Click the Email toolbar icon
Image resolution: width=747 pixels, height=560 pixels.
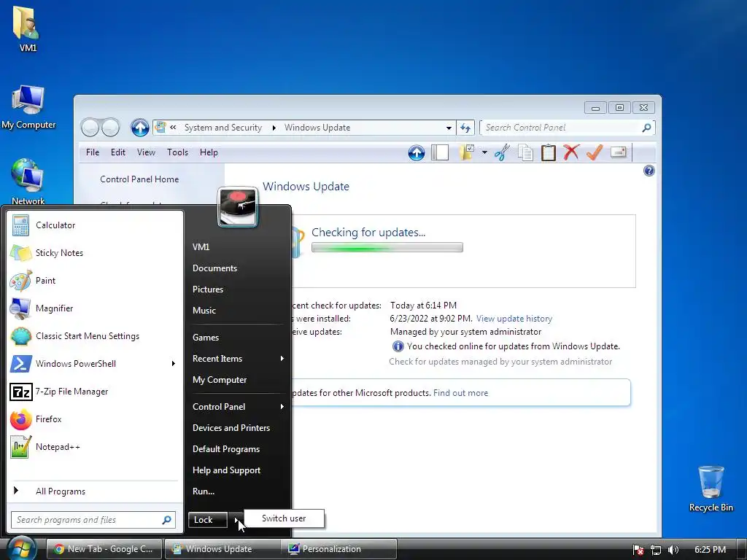[618, 152]
